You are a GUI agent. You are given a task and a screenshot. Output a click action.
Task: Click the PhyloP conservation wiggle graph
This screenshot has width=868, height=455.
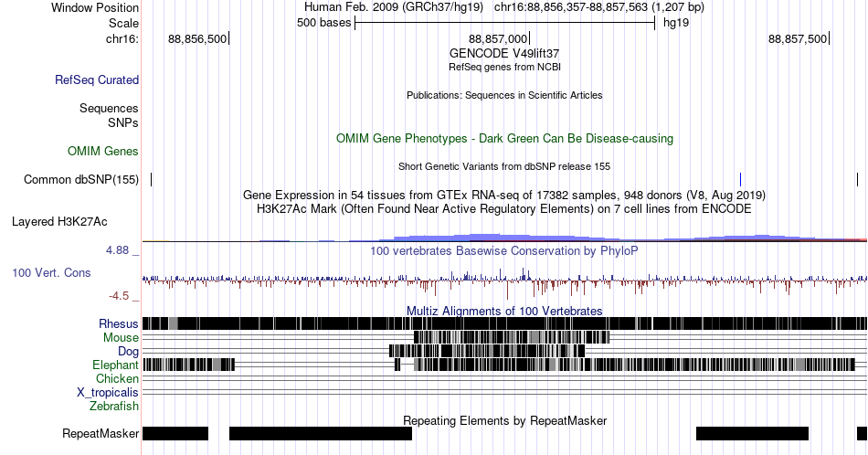tap(504, 281)
